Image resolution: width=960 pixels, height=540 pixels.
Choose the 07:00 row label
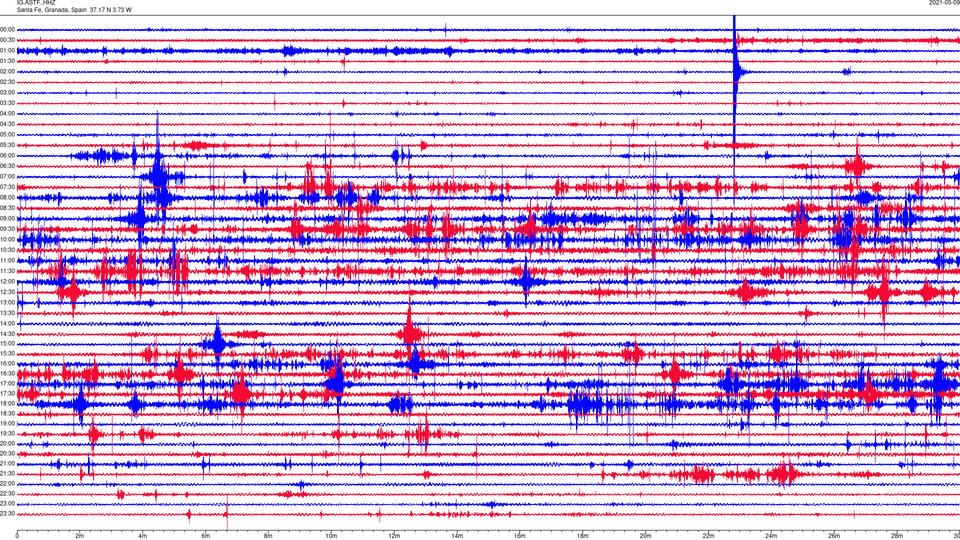pyautogui.click(x=7, y=176)
